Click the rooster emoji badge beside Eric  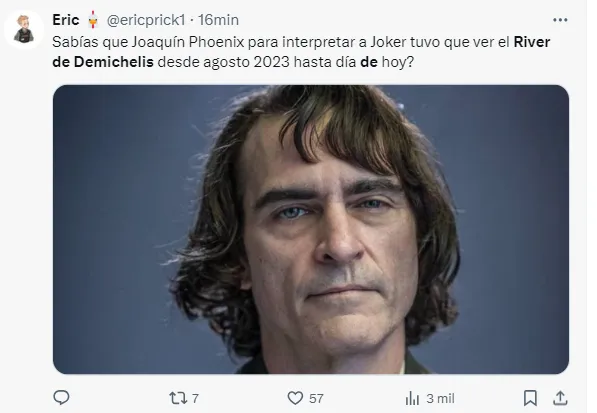[93, 19]
